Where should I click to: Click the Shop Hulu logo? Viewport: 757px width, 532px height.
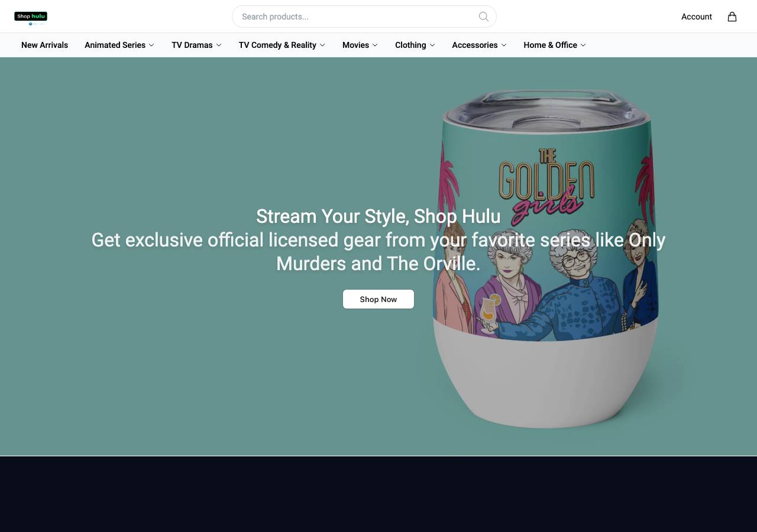[31, 17]
